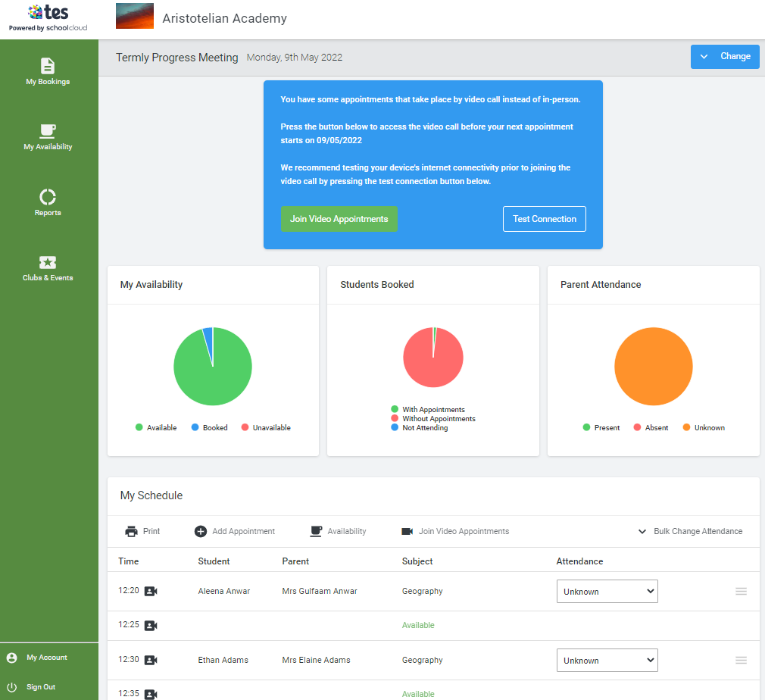Click the blue Booked legend swatch
The height and width of the screenshot is (700, 765).
pyautogui.click(x=195, y=427)
